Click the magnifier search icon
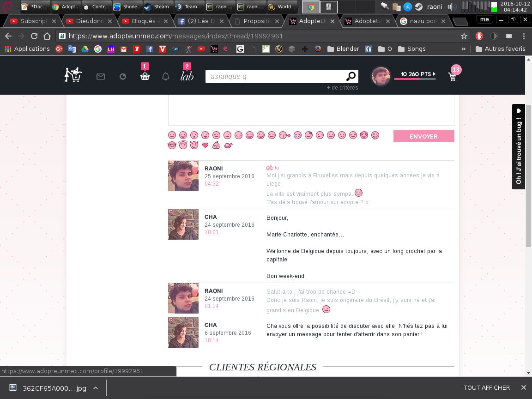Image resolution: width=532 pixels, height=399 pixels. [x=351, y=76]
